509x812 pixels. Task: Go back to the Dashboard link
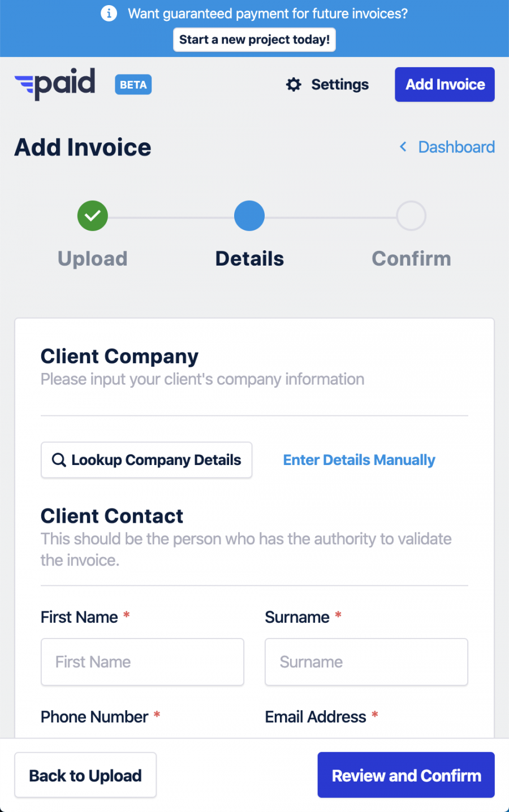click(x=456, y=147)
